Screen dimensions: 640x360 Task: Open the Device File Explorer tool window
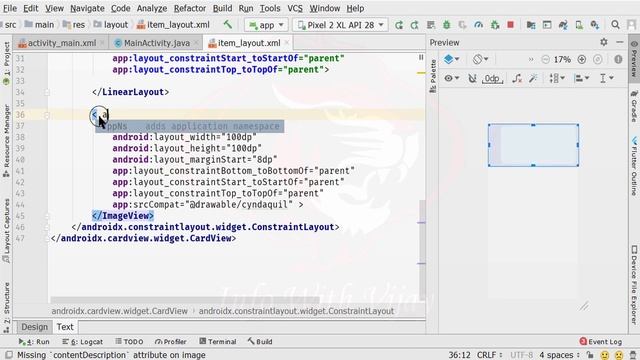pos(634,285)
